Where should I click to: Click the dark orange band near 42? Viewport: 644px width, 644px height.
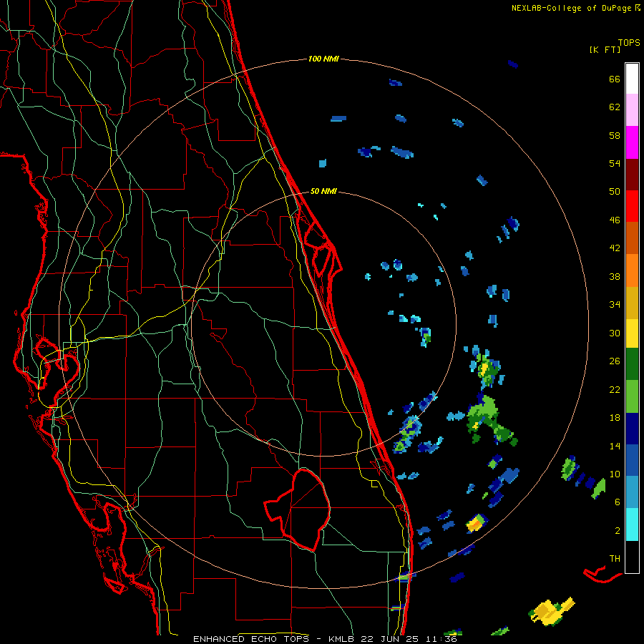click(632, 238)
